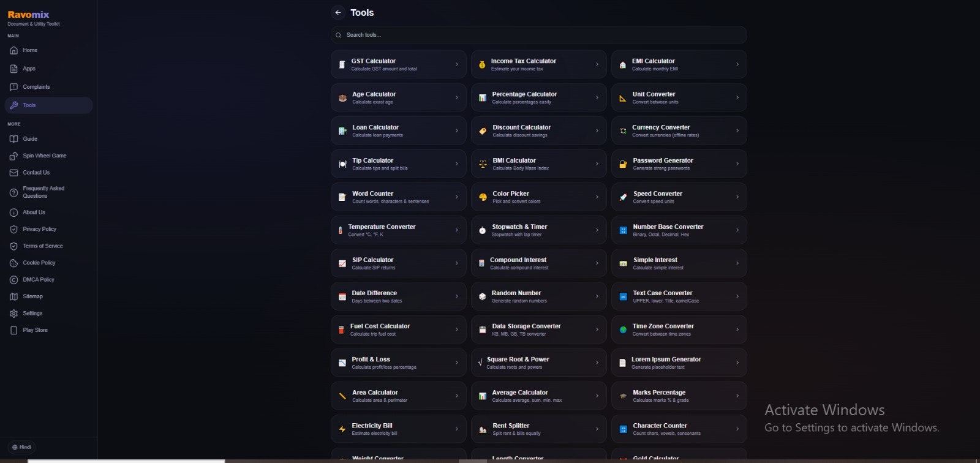Expand the Word Counter chevron arrow
Screen dimensions: 980x463
pyautogui.click(x=457, y=197)
